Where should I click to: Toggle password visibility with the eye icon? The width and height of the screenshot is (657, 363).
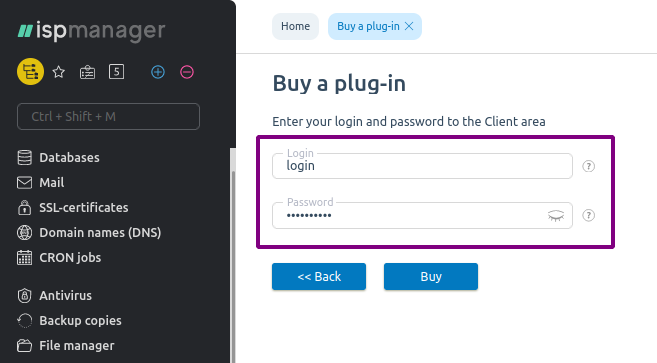556,216
